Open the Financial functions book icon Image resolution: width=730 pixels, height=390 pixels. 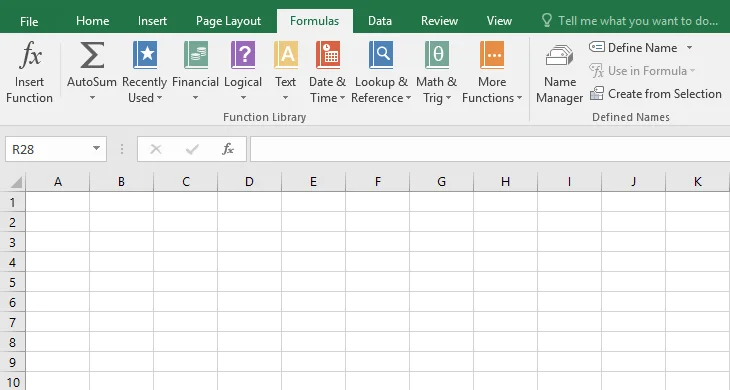pyautogui.click(x=196, y=55)
